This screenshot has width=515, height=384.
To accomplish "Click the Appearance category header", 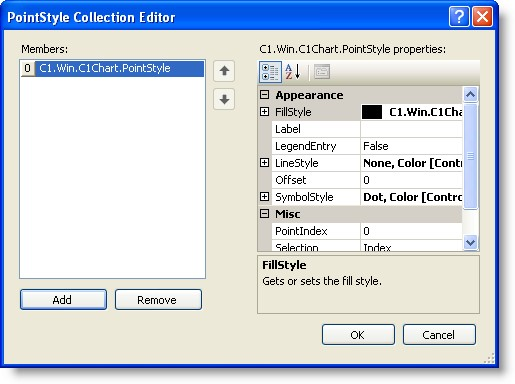I will 360,95.
